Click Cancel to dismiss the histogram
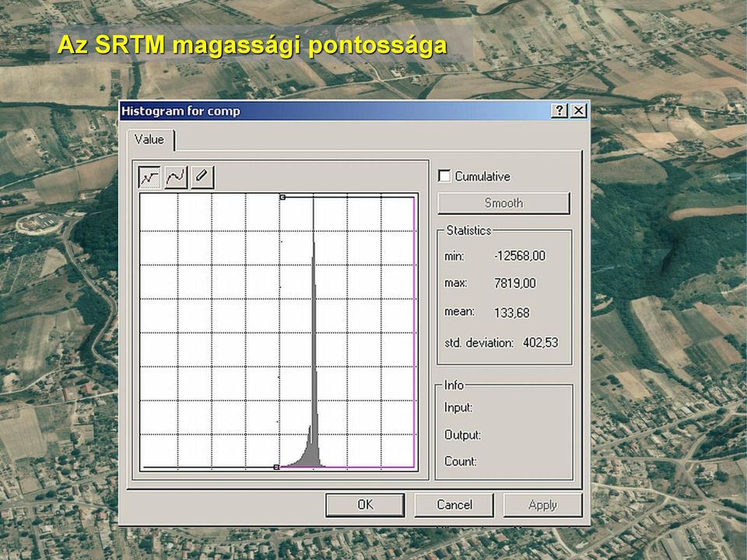 point(454,505)
